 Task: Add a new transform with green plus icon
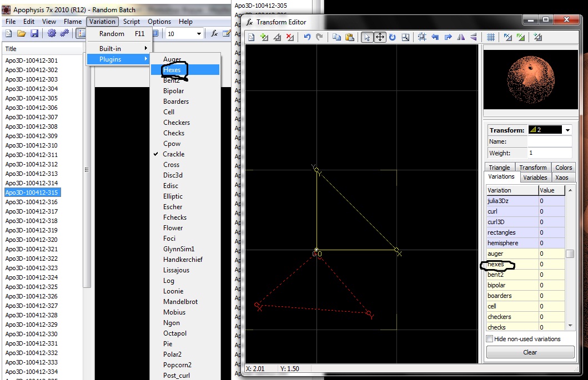click(264, 37)
